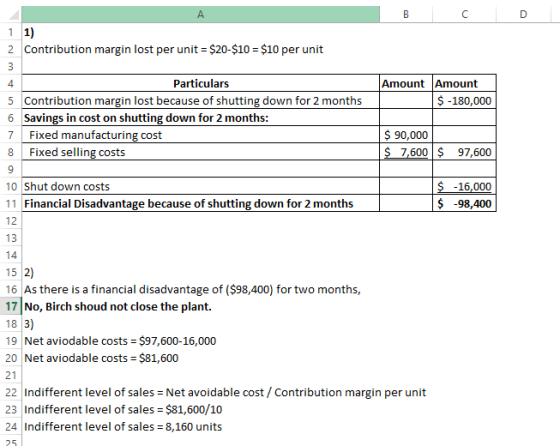Click 'Shut down costs' cell

(201, 186)
